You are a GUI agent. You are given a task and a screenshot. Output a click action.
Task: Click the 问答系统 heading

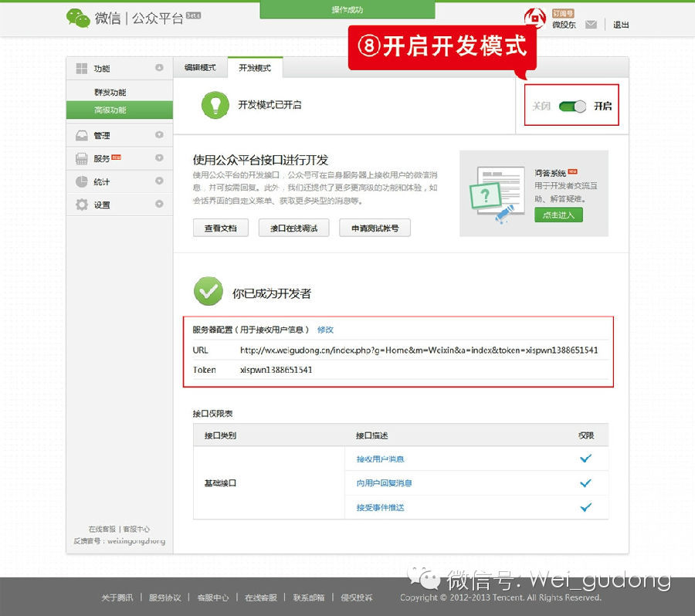coord(550,173)
